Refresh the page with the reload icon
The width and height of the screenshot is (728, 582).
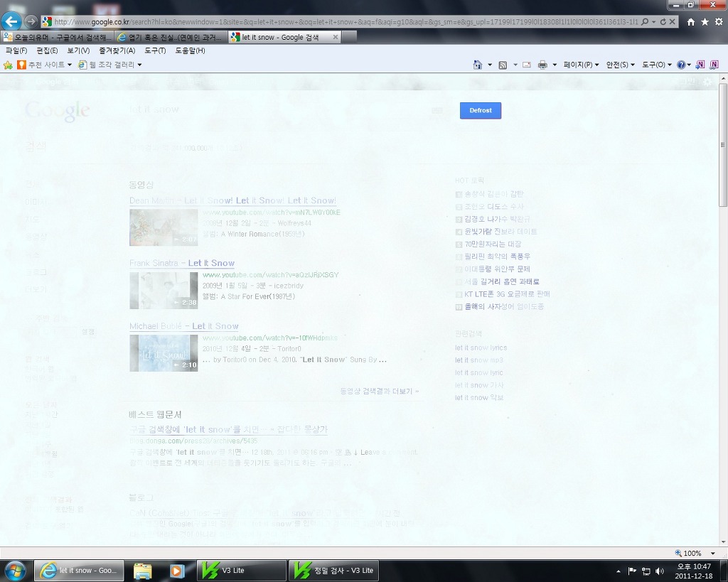tap(663, 22)
